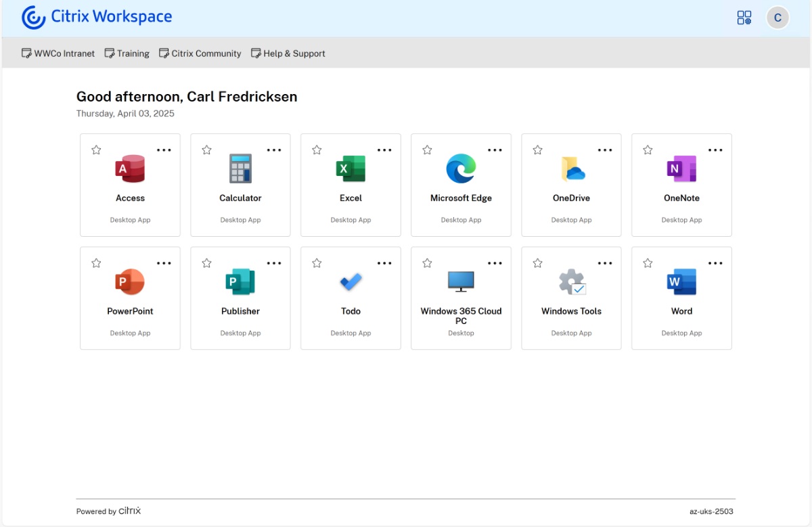Viewport: 812px width, 527px height.
Task: Open the PowerPoint app icon
Action: [x=130, y=281]
